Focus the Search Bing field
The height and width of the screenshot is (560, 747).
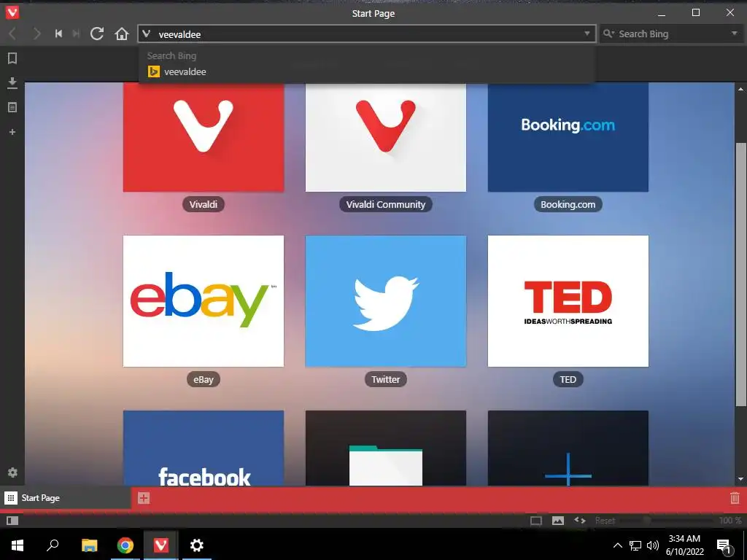pyautogui.click(x=673, y=34)
